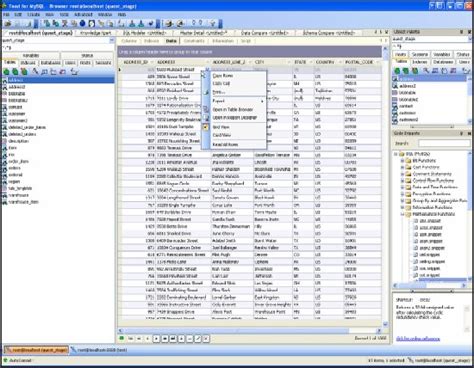
Task: Select deleted_orders table in left list
Action: point(22,134)
